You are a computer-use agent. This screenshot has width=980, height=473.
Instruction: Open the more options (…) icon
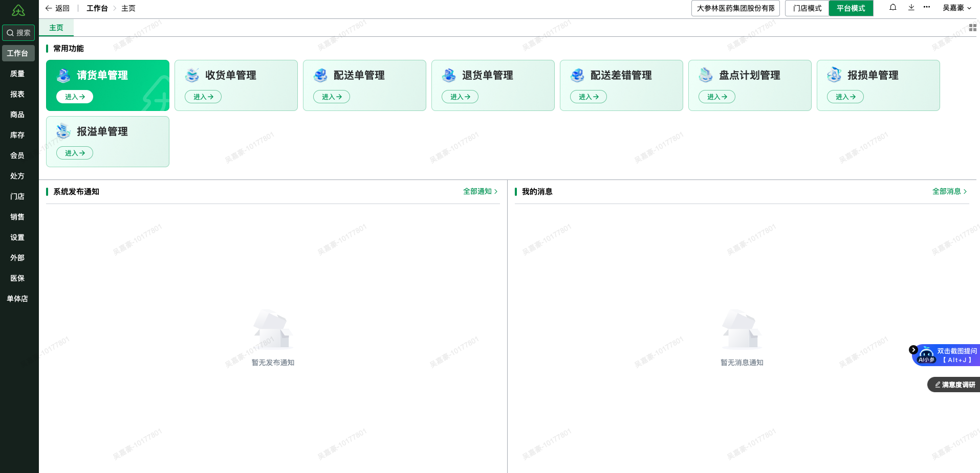[x=927, y=8]
